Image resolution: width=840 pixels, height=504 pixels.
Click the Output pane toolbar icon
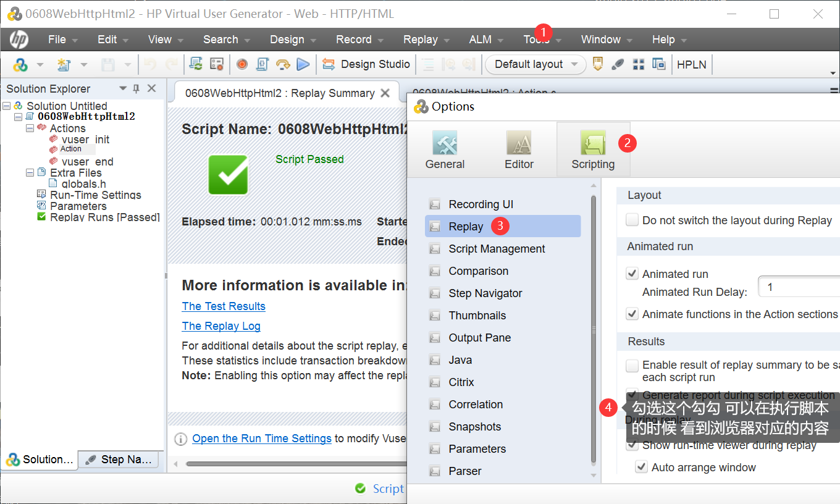(x=597, y=64)
